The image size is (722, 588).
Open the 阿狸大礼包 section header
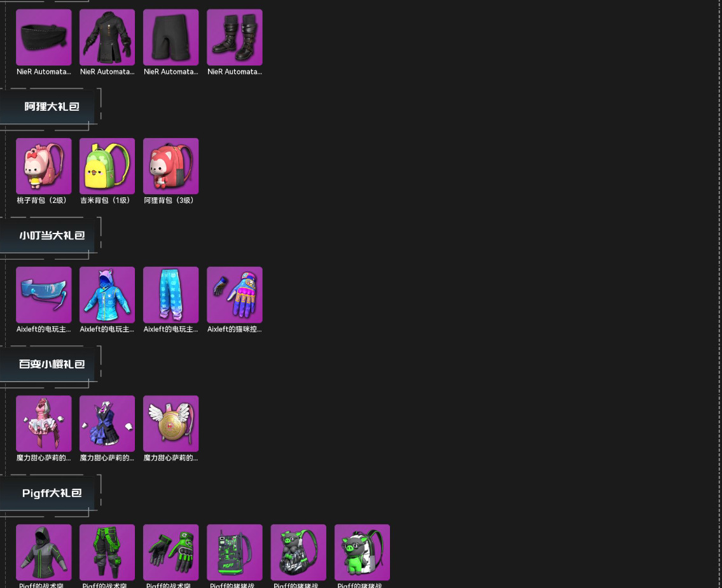[x=50, y=106]
